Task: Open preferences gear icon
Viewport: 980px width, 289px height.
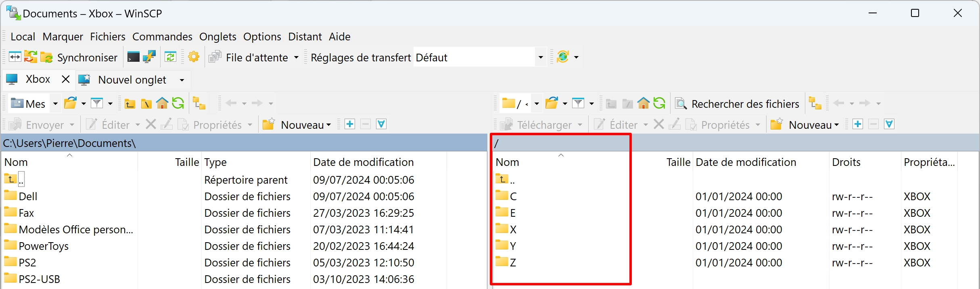Action: pos(194,57)
